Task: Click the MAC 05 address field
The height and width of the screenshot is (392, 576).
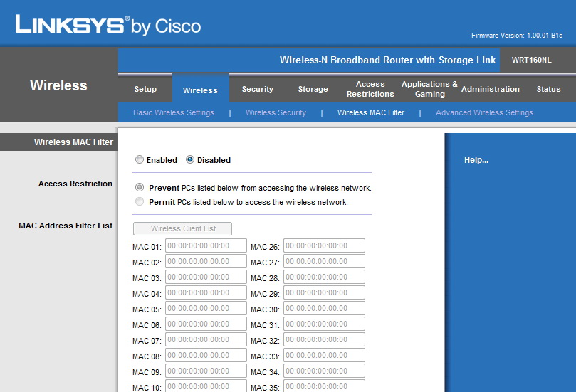Action: coord(206,308)
